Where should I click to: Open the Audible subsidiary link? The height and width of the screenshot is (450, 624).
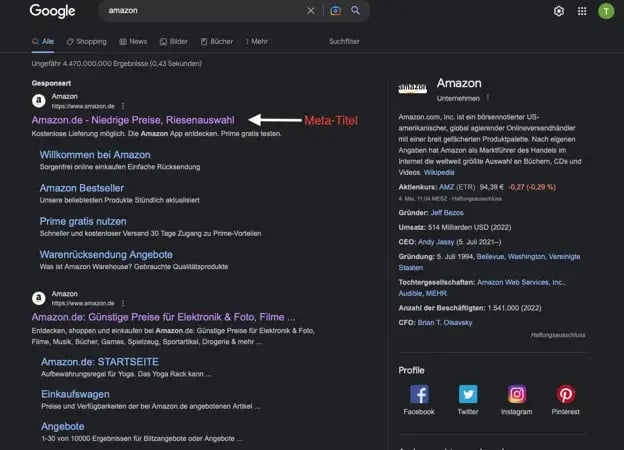[x=410, y=293]
